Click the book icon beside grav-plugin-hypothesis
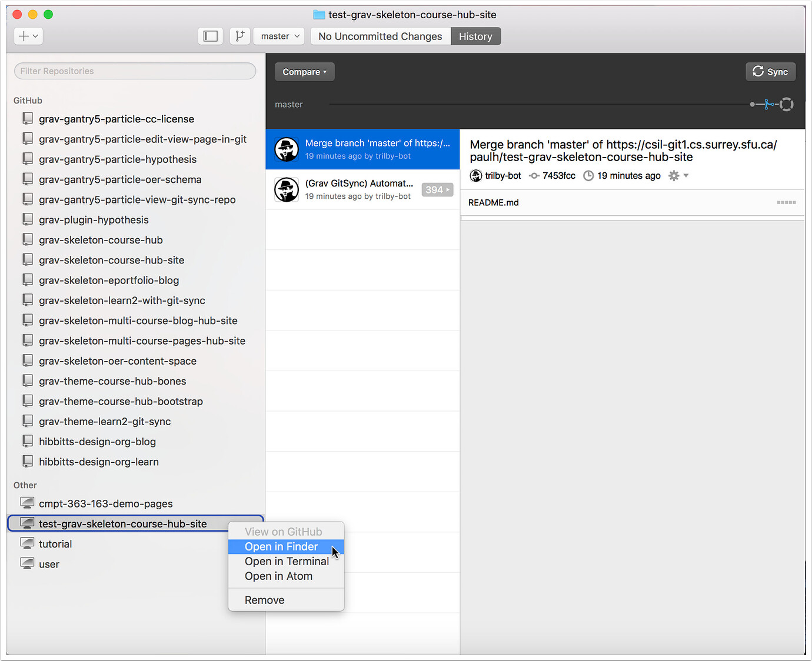Screen dimensions: 812x661 (x=28, y=219)
